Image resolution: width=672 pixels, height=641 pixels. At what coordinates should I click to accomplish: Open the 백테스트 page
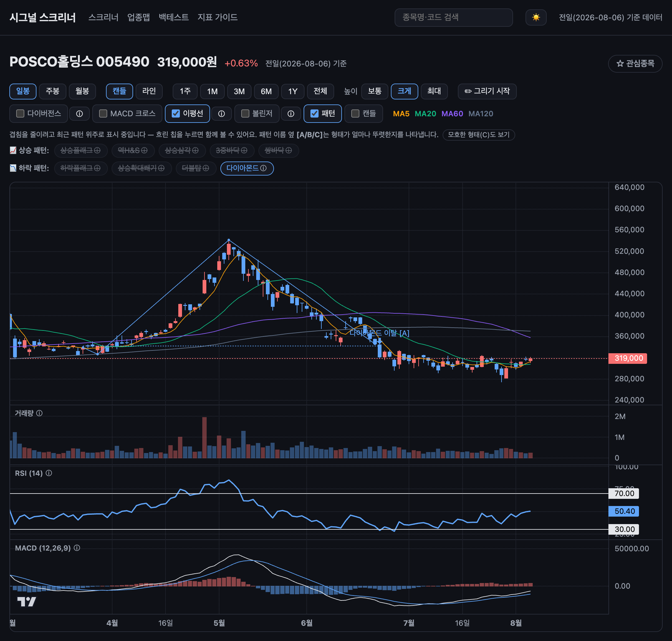click(x=174, y=17)
